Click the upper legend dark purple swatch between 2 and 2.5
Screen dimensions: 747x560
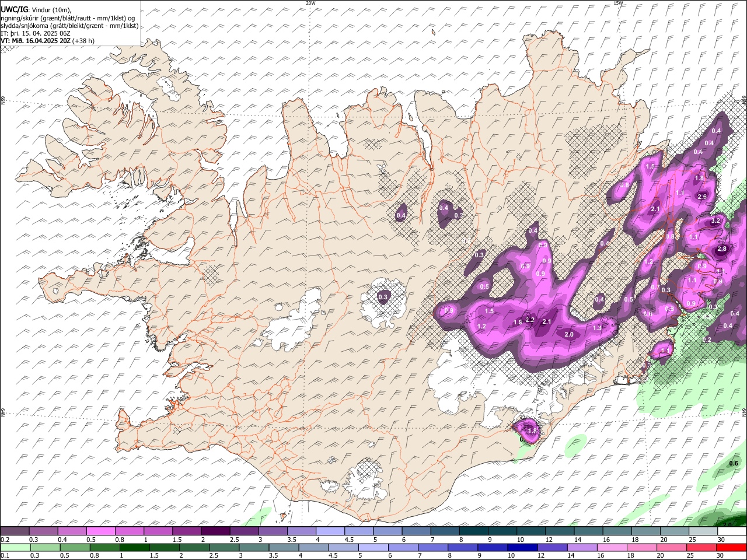coord(215,531)
